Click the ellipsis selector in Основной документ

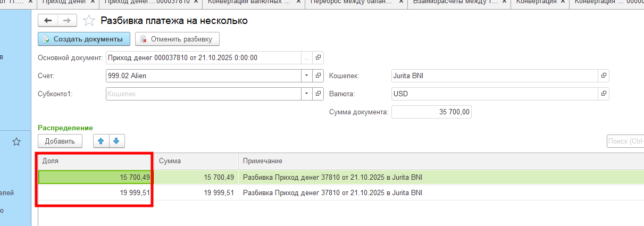click(x=306, y=57)
